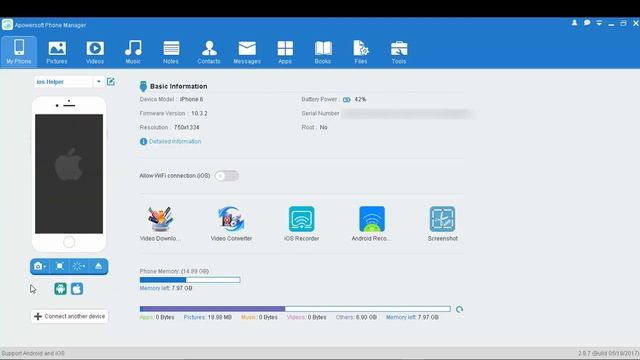
Task: Open the Notes section
Action: tap(171, 52)
